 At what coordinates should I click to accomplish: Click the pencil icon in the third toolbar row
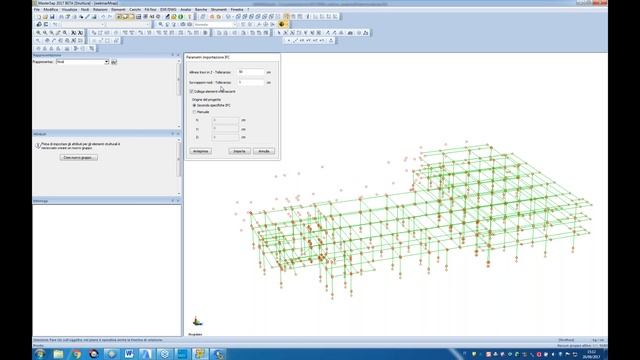[58, 33]
